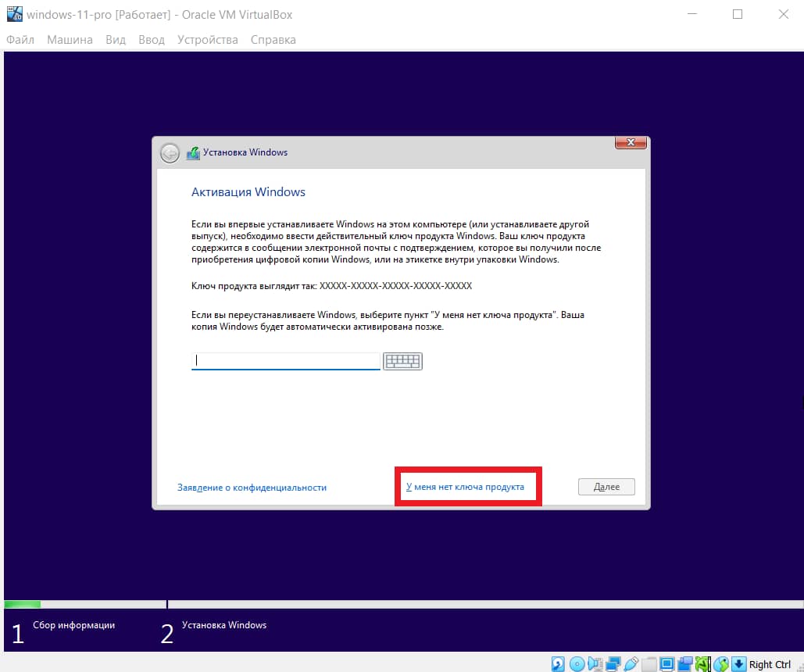Click the recording status icon in status bar
This screenshot has height=672, width=804.
(685, 663)
